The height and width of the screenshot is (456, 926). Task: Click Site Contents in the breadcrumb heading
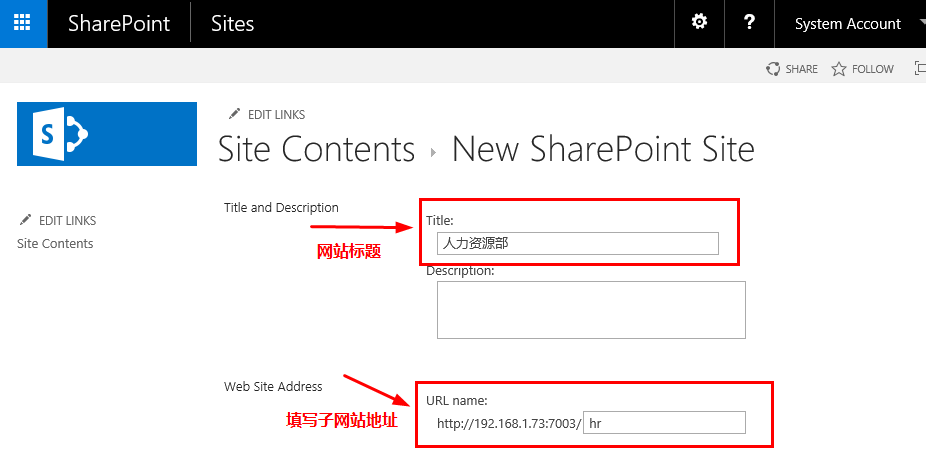tap(317, 149)
